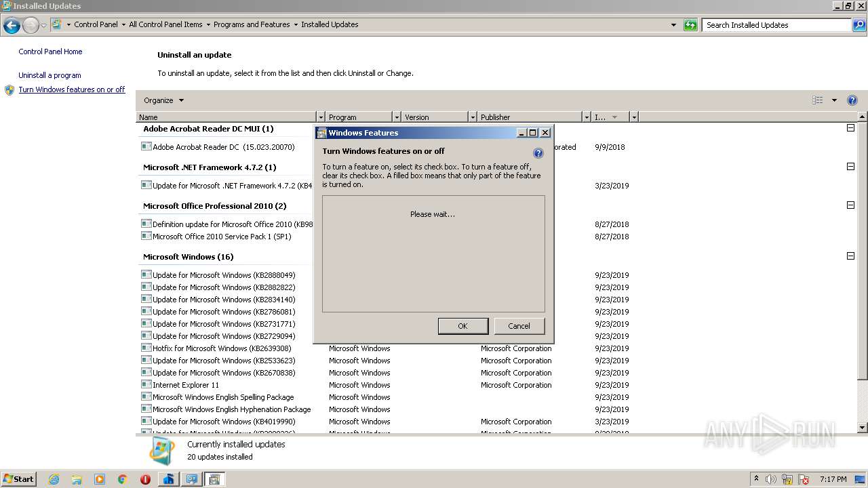Open Version column filter dropdown
Image resolution: width=868 pixels, height=488 pixels.
pos(473,117)
